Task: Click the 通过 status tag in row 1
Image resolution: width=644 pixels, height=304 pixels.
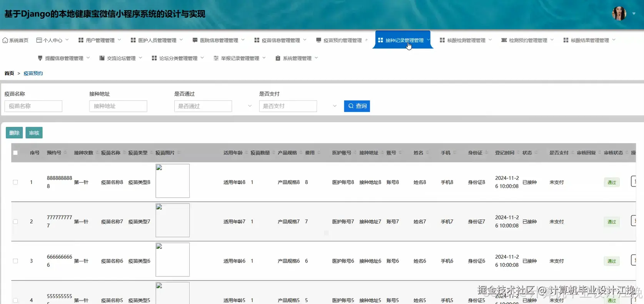Action: point(612,183)
